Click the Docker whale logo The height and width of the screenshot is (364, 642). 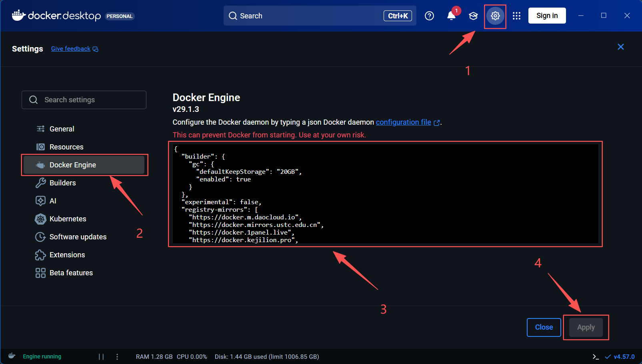pyautogui.click(x=18, y=16)
